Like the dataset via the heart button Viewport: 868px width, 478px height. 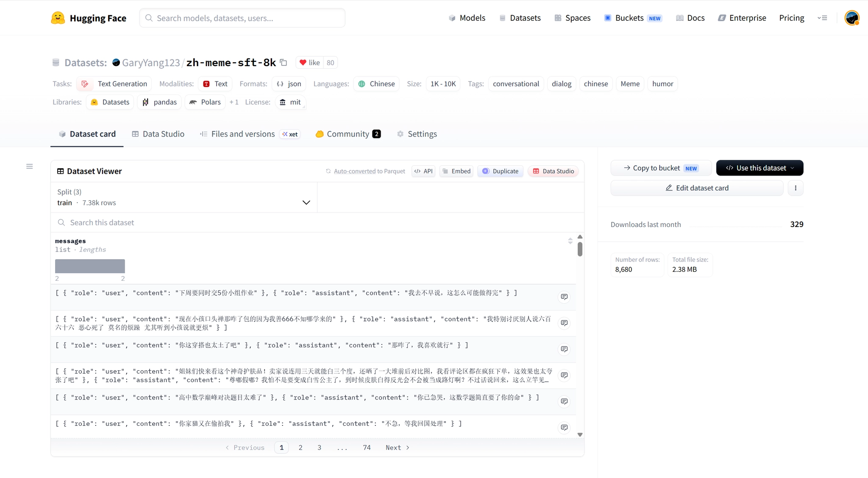[310, 63]
